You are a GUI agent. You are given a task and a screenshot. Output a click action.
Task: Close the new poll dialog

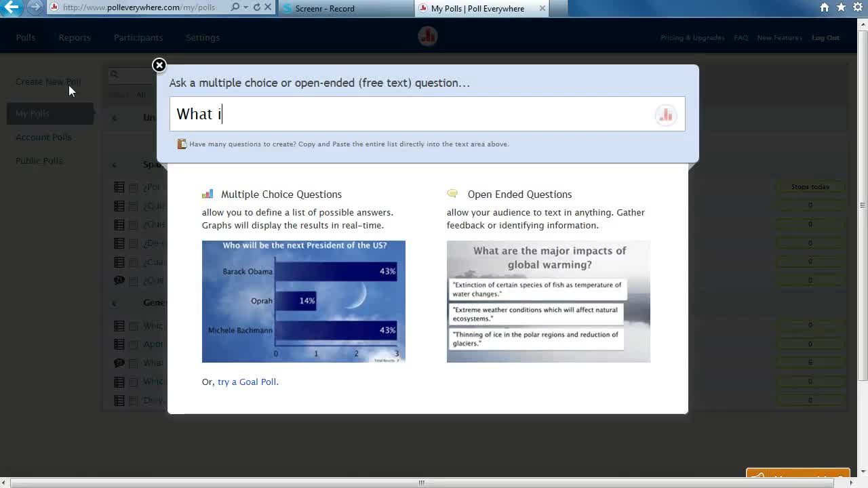[x=159, y=65]
